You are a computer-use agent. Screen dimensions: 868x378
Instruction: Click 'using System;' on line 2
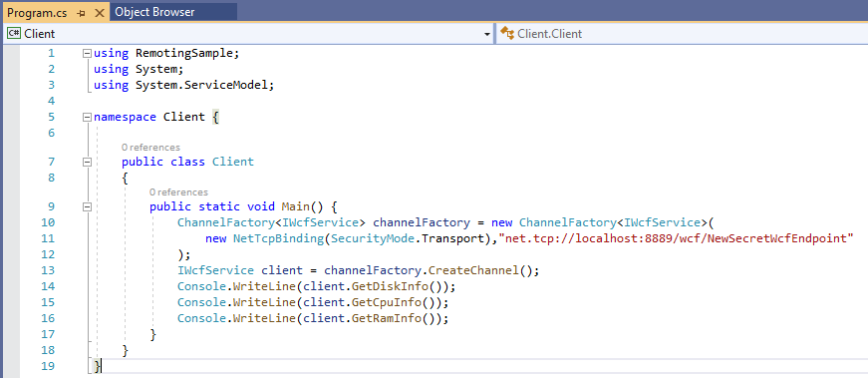coord(139,69)
